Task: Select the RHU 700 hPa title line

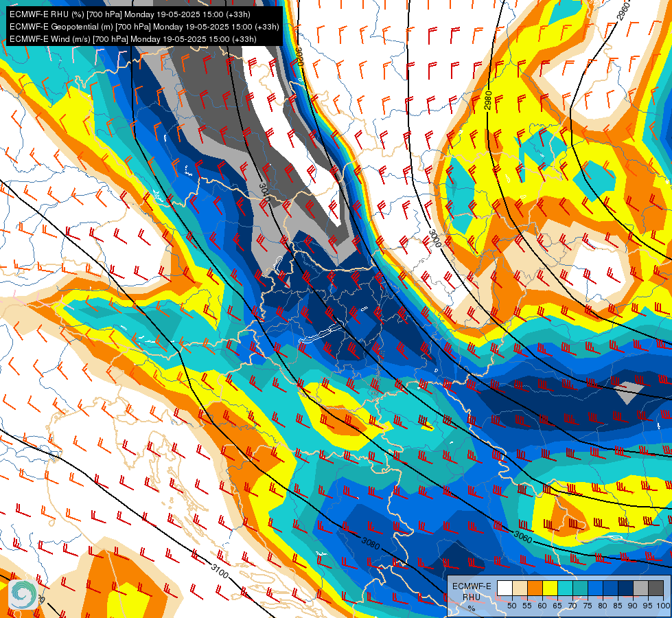Action: [130, 14]
